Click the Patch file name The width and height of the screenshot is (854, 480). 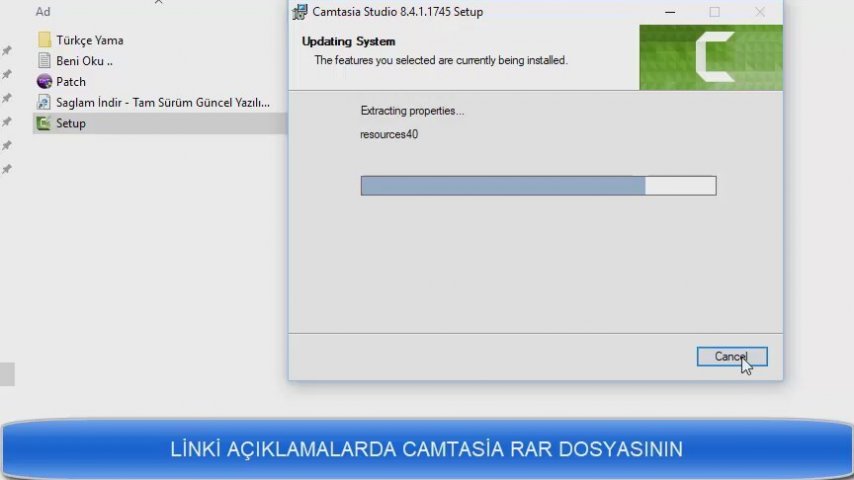click(x=71, y=82)
